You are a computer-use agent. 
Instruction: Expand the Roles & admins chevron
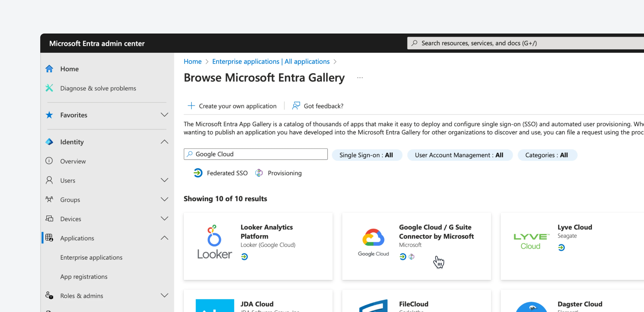165,296
